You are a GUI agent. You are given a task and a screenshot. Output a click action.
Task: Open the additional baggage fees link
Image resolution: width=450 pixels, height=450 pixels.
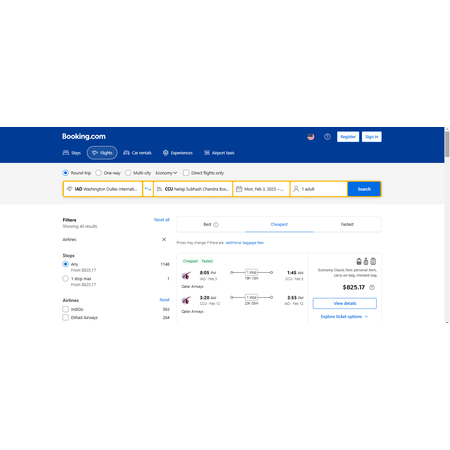[245, 243]
